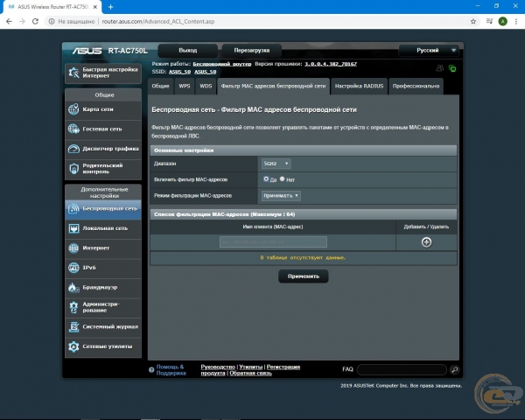
Task: Select 'Нет' to disable MAC filter
Action: coord(282,178)
